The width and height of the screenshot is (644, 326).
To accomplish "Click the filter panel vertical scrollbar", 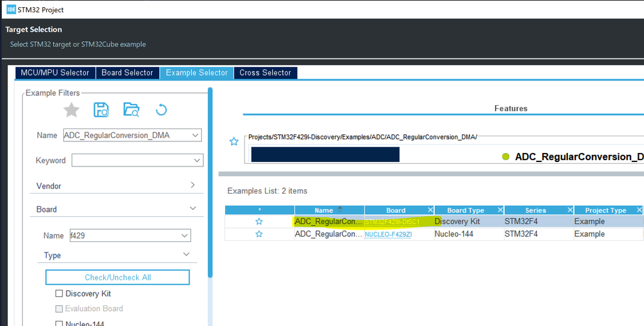I will click(210, 183).
